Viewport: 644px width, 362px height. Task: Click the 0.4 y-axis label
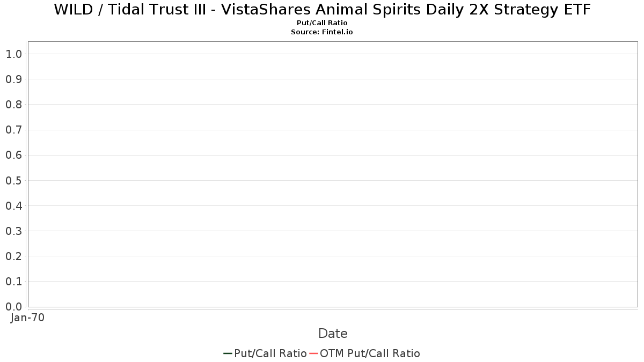13,205
